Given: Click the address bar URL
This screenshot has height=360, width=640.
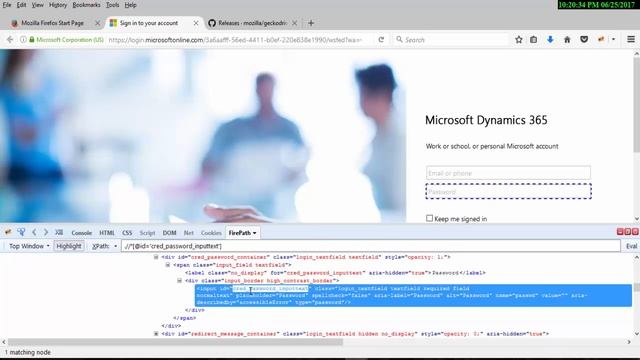Looking at the screenshot, I should pyautogui.click(x=235, y=40).
